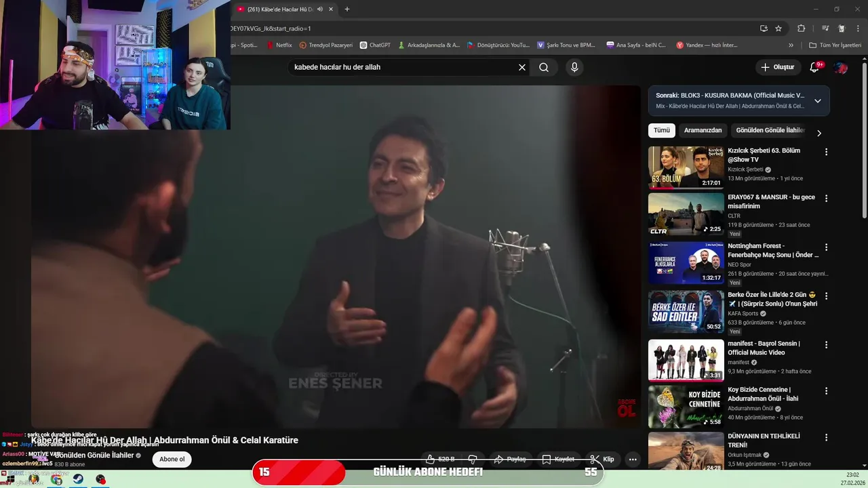Image resolution: width=868 pixels, height=488 pixels.
Task: Open options menu for Dünyanın En Tehlikeli Treni
Action: tap(826, 437)
